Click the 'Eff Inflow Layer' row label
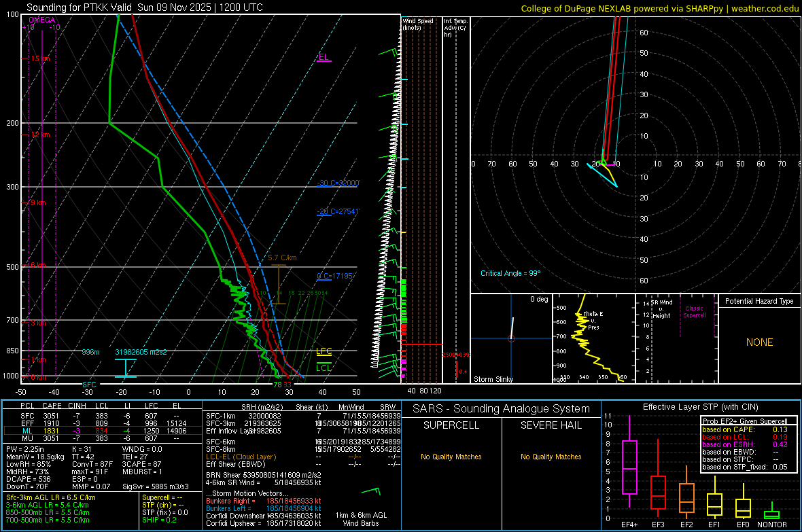The height and width of the screenshot is (532, 802). tap(230, 431)
